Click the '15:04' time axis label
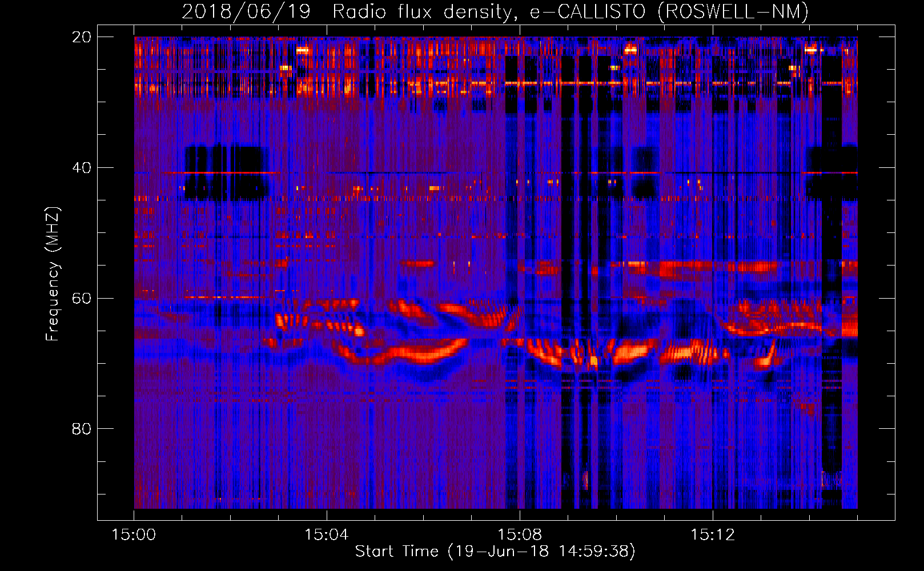924x571 pixels. (x=327, y=535)
